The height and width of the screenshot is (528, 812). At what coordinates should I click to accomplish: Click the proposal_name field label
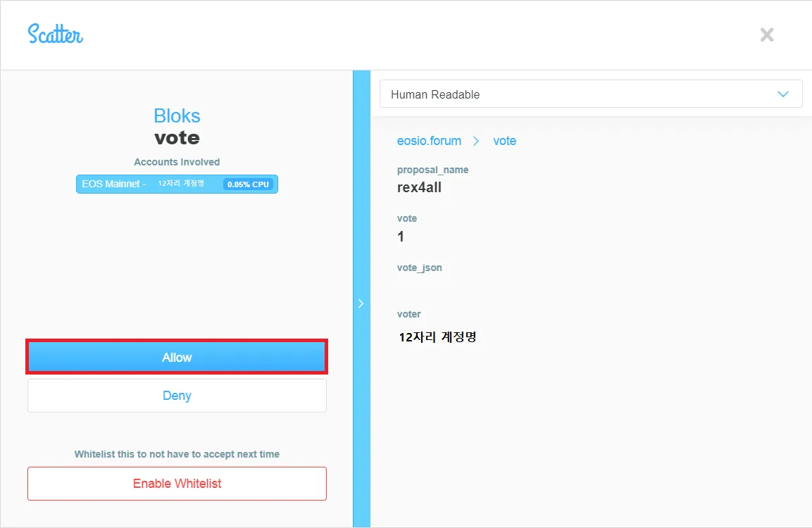click(x=432, y=170)
